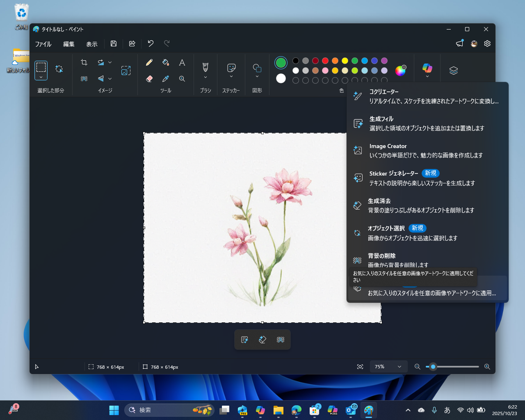
Task: Select the Eraser tool
Action: click(149, 78)
